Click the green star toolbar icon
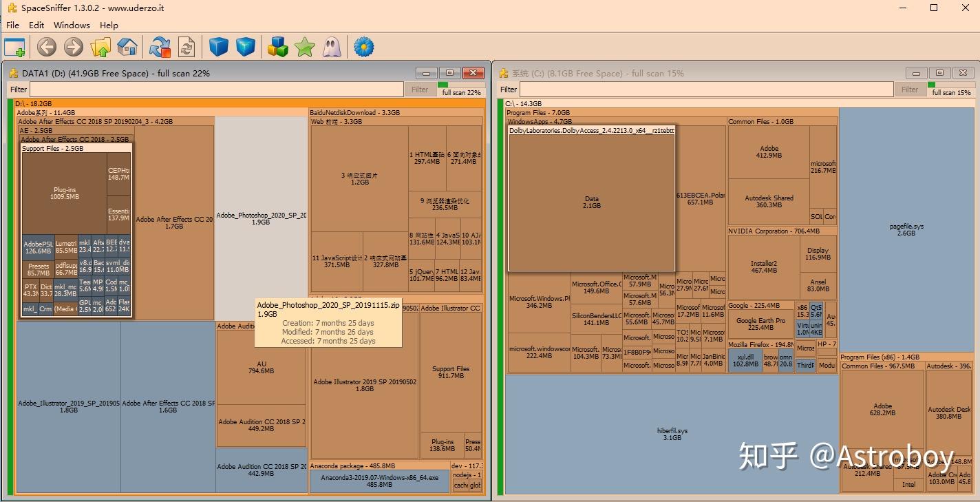 [x=305, y=47]
